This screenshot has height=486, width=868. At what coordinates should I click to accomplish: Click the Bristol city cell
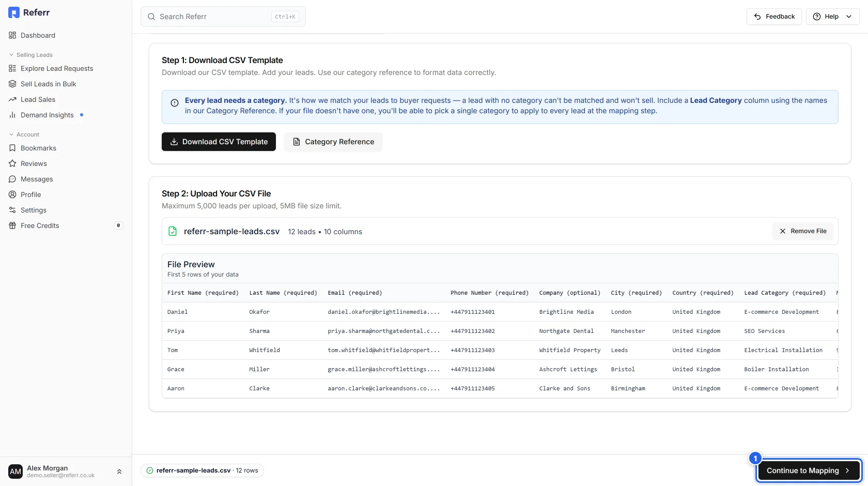[623, 369]
